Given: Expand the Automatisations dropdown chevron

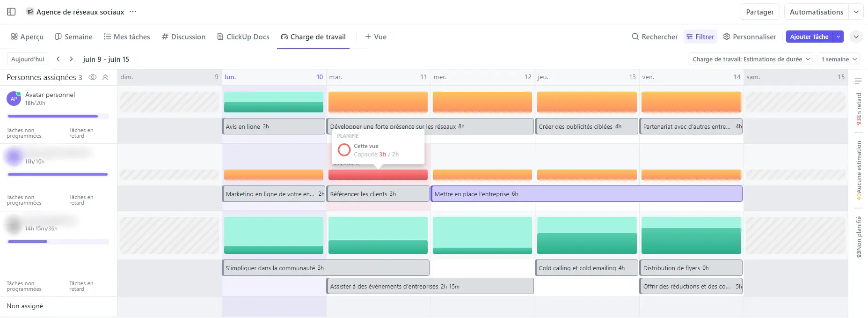Looking at the screenshot, I should pyautogui.click(x=856, y=12).
